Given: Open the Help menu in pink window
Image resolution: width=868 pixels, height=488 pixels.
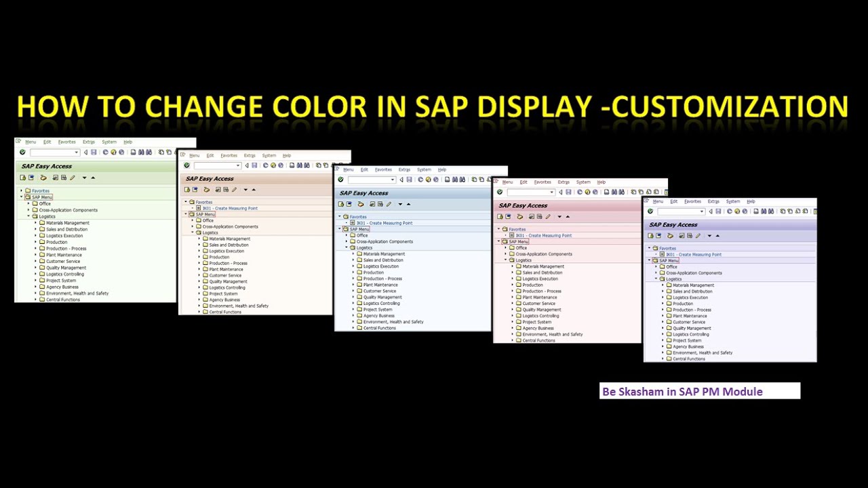Looking at the screenshot, I should [x=601, y=182].
